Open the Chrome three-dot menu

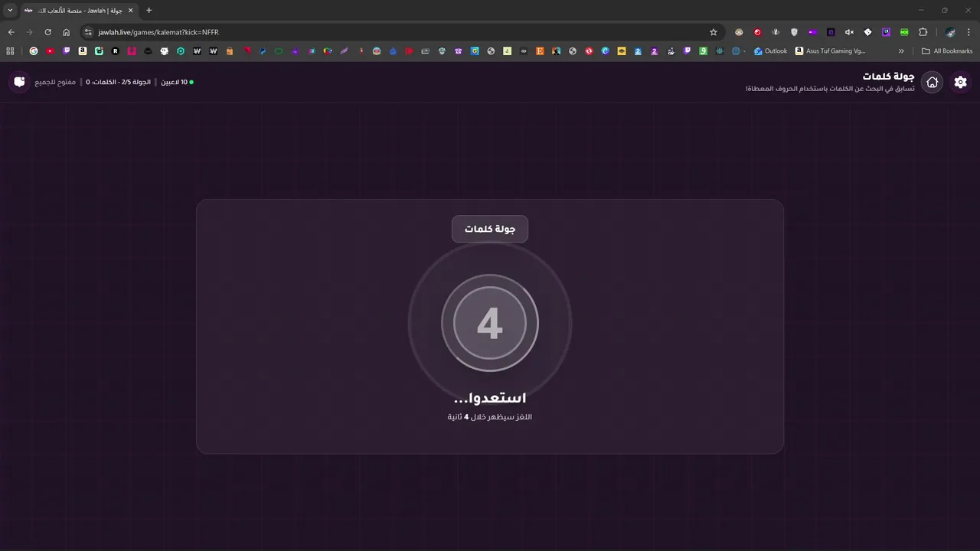point(969,32)
